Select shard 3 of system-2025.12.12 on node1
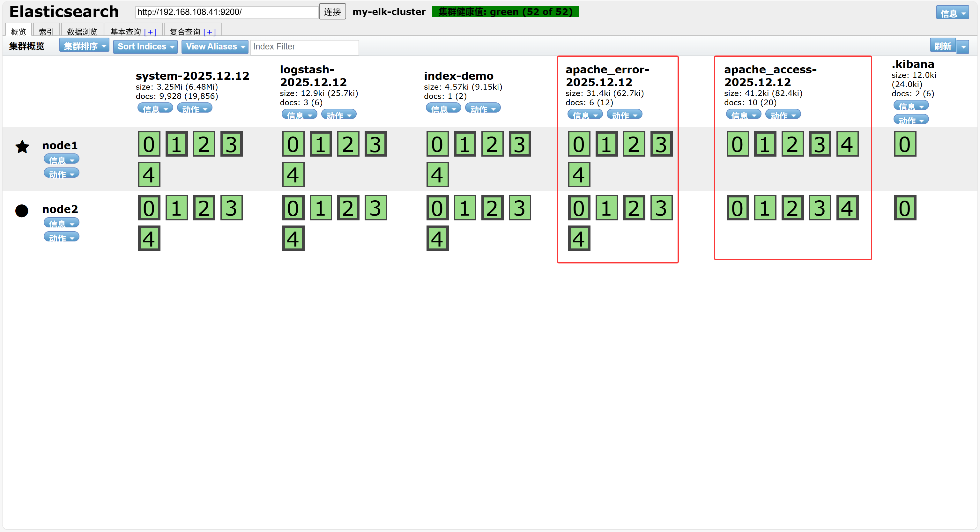This screenshot has width=980, height=532. [x=231, y=144]
